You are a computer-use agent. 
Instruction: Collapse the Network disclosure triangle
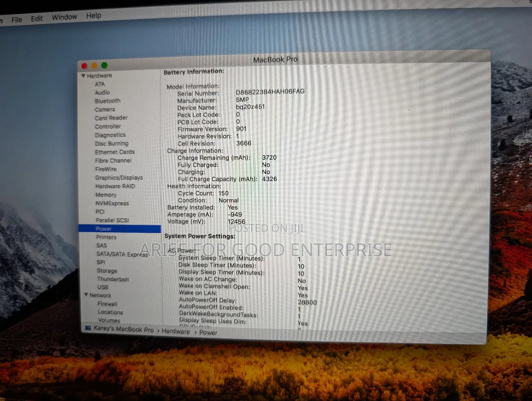click(x=86, y=295)
